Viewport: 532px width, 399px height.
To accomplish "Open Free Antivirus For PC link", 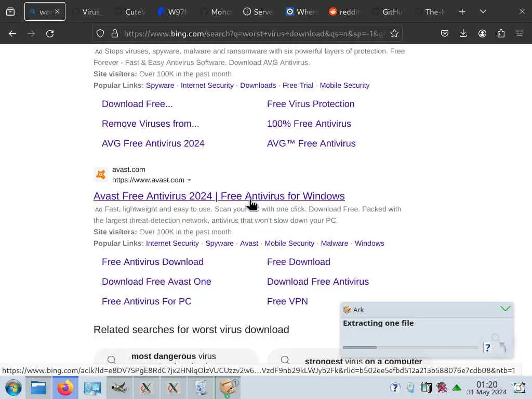I will click(147, 301).
